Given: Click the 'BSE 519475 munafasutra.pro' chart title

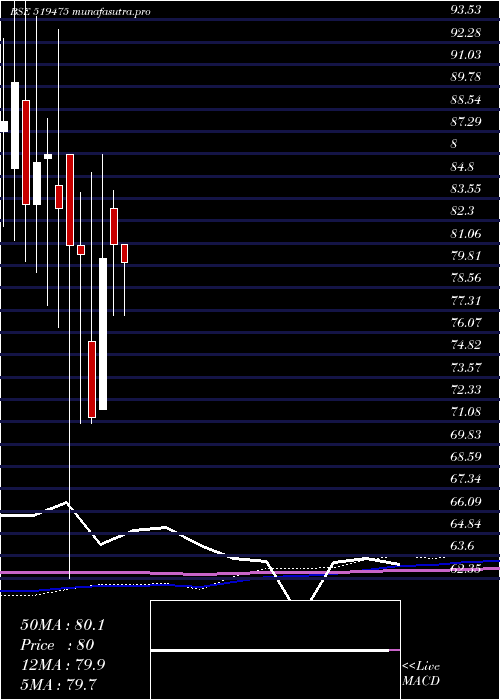Looking at the screenshot, I should pyautogui.click(x=80, y=12).
